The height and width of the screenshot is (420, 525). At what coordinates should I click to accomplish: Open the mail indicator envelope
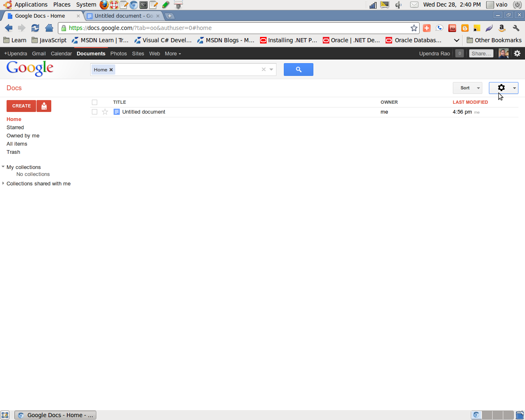414,5
